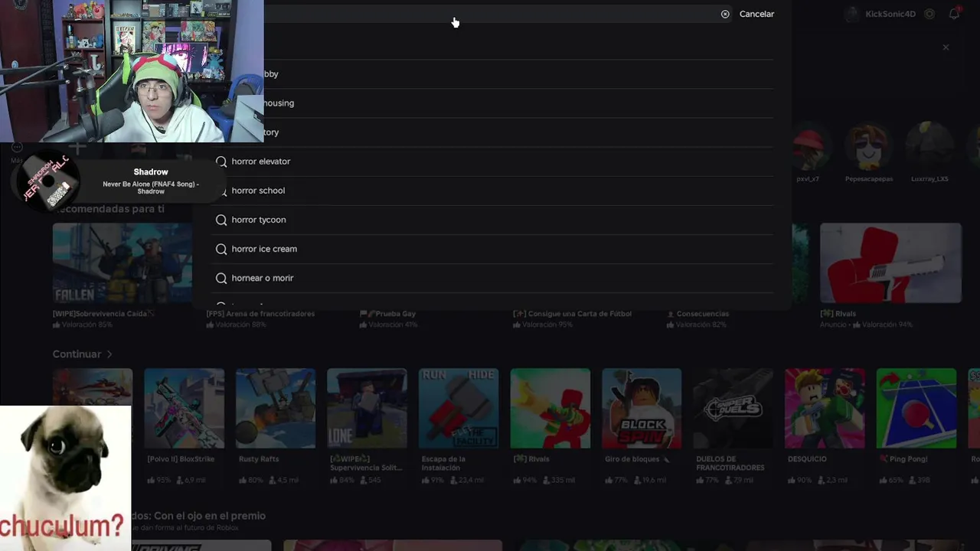Screen dimensions: 980x551
Task: Click magnifier icon beside horror ice cream
Action: coord(221,249)
